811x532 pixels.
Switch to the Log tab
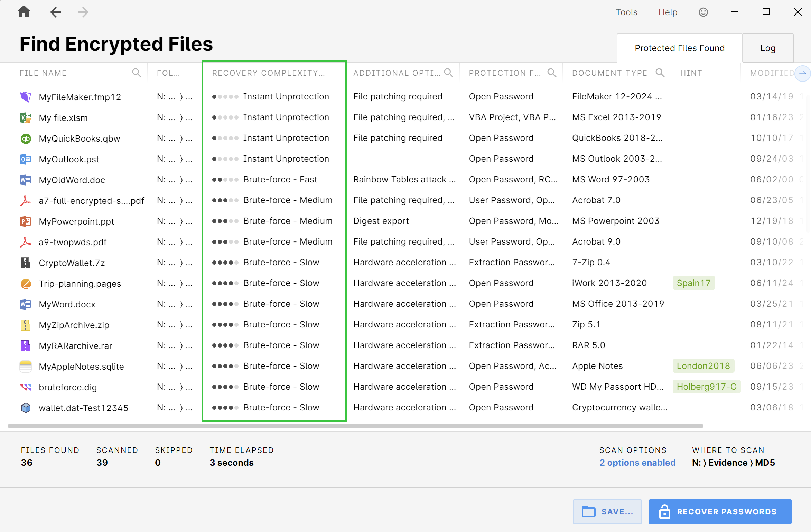(767, 48)
